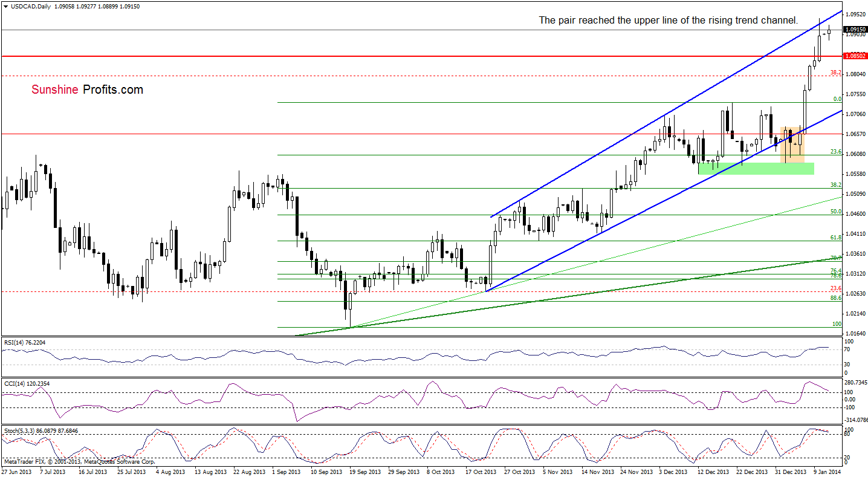Click the red horizontal resistance line
Image resolution: width=868 pixels, height=477 pixels.
(x=421, y=56)
